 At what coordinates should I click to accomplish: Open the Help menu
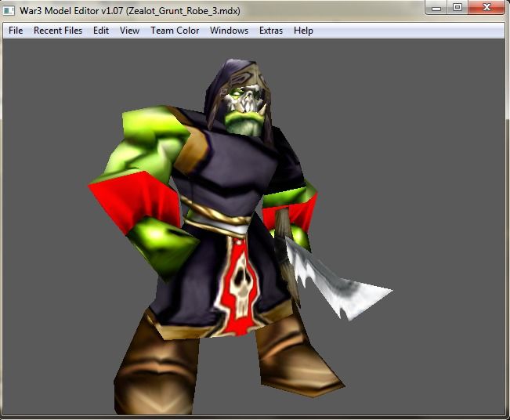303,31
